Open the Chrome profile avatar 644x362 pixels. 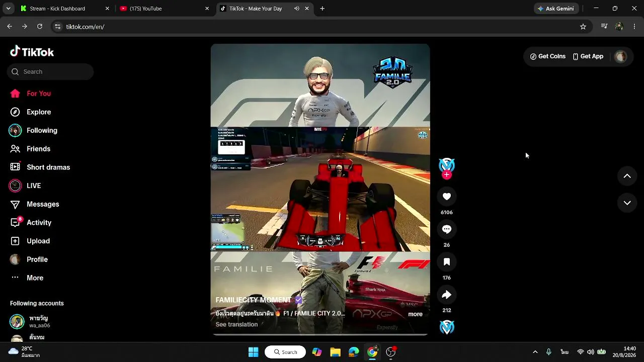(619, 27)
